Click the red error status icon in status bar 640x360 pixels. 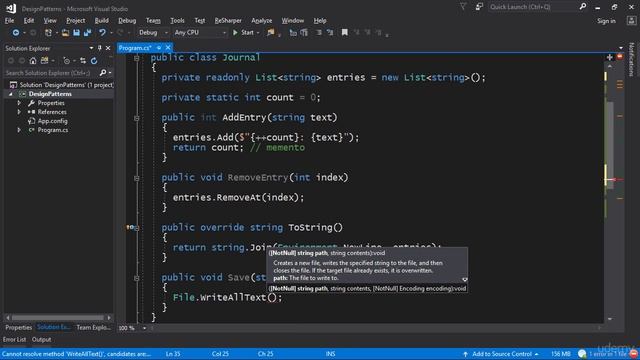(x=633, y=353)
